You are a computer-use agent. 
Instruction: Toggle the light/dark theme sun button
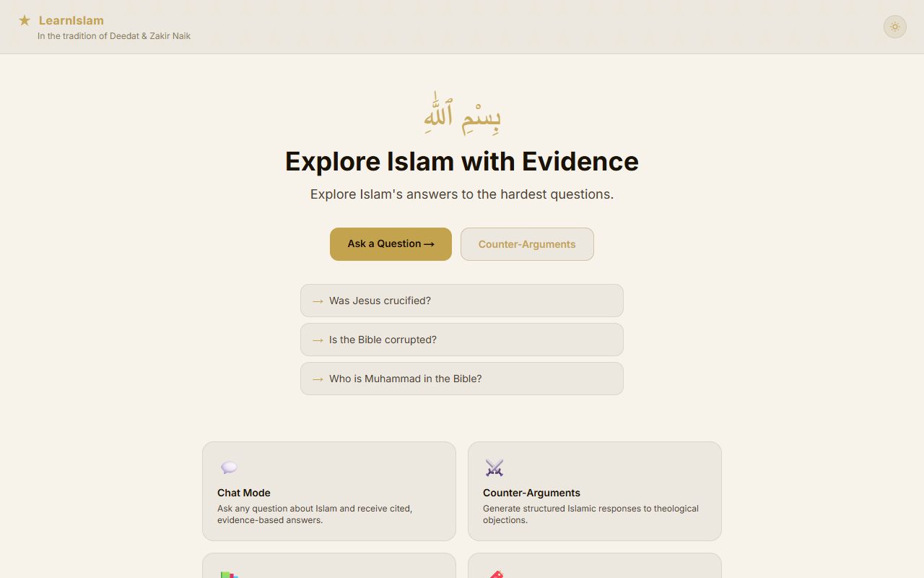pyautogui.click(x=895, y=27)
